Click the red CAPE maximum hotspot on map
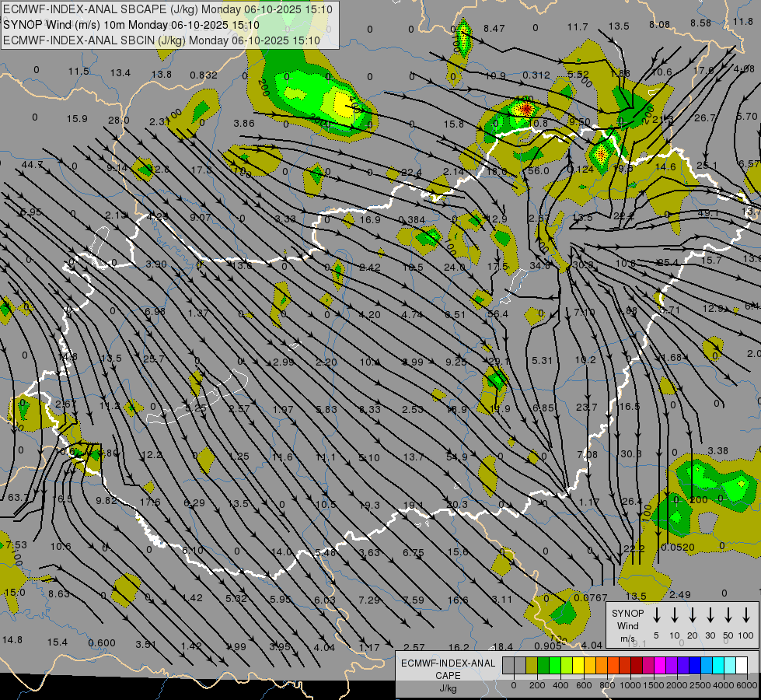 pyautogui.click(x=525, y=108)
